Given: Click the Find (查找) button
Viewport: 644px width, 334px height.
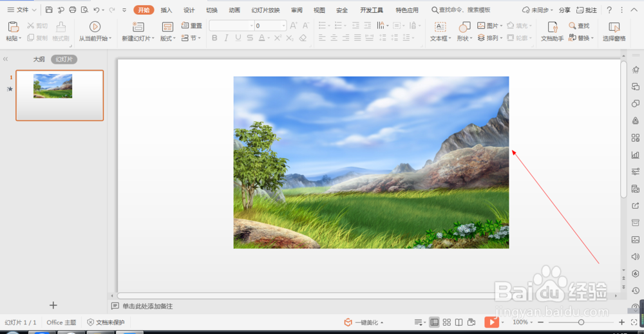Looking at the screenshot, I should (579, 26).
